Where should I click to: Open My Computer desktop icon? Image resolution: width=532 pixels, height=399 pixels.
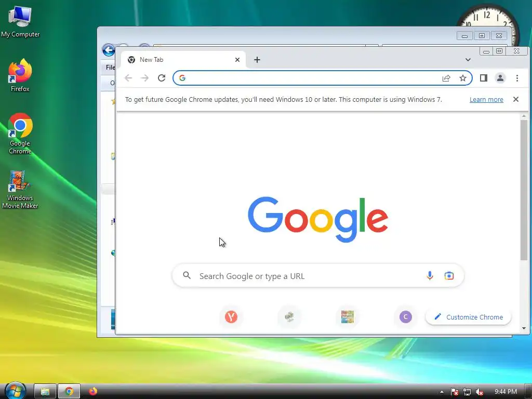pos(20,21)
